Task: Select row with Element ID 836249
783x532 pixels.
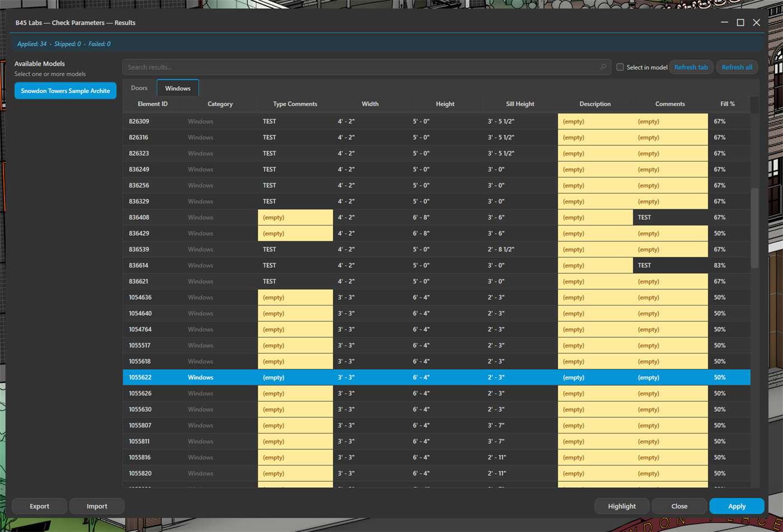Action: tap(437, 170)
